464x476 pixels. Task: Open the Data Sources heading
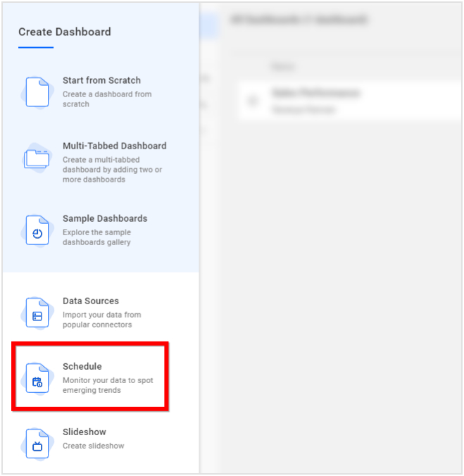click(91, 301)
